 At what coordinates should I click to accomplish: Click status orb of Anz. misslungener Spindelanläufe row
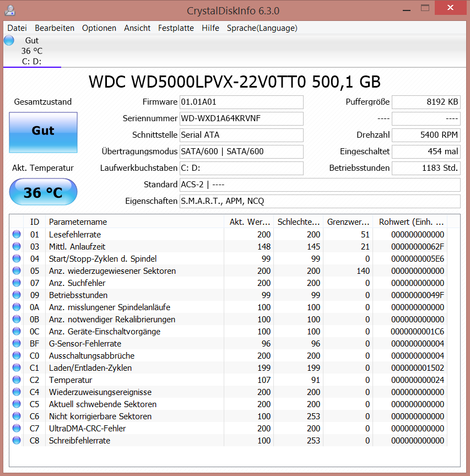pos(17,307)
